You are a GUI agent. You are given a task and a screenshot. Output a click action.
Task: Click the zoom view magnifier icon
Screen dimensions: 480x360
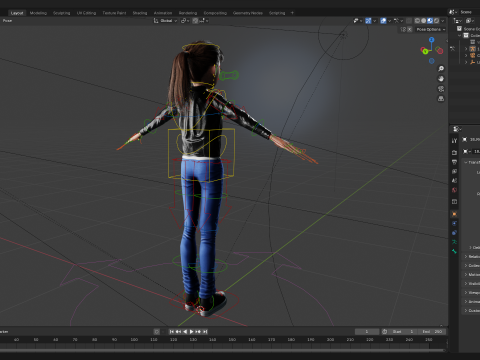click(x=441, y=69)
